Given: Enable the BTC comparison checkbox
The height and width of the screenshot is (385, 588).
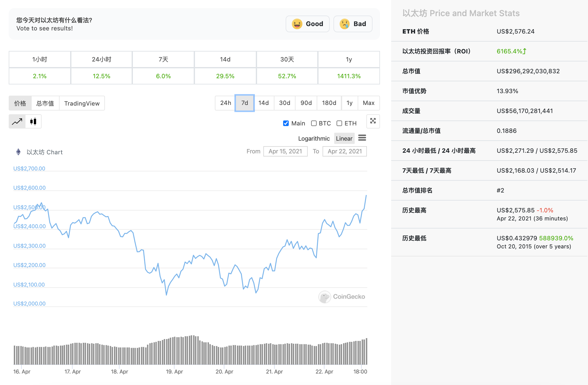Looking at the screenshot, I should point(314,123).
